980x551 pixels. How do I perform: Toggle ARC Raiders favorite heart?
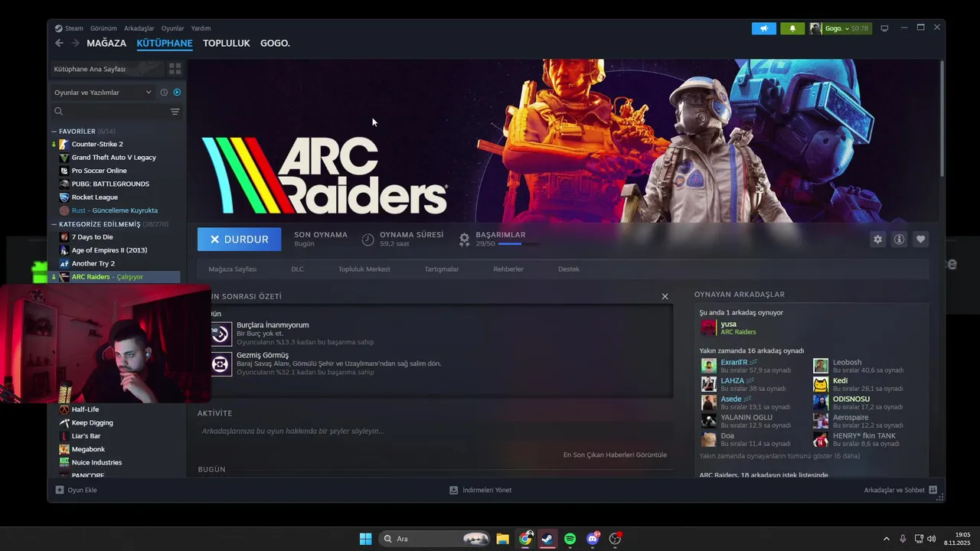coord(920,240)
